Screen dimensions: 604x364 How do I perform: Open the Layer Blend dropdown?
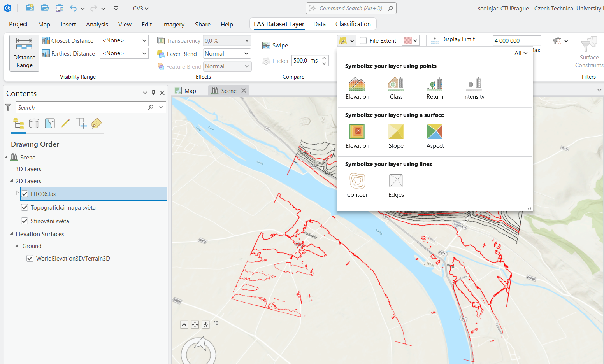[x=227, y=54]
